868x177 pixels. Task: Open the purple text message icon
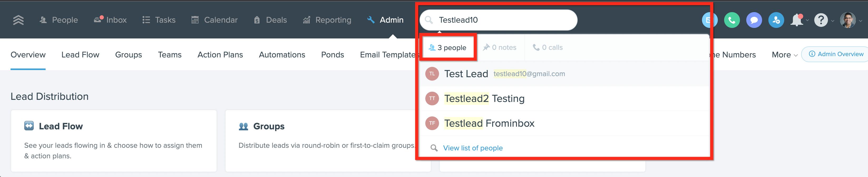754,20
